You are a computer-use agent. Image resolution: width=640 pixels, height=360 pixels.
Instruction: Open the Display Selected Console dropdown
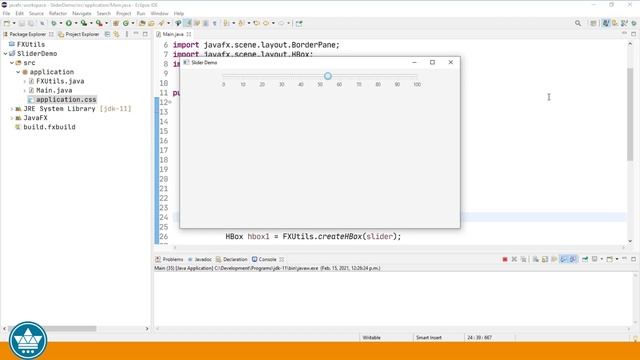click(x=602, y=259)
